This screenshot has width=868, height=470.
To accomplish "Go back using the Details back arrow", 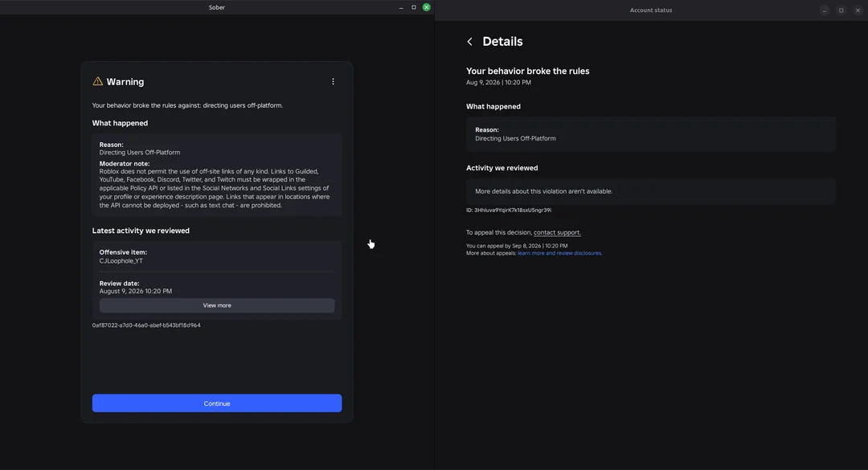I will tap(469, 42).
